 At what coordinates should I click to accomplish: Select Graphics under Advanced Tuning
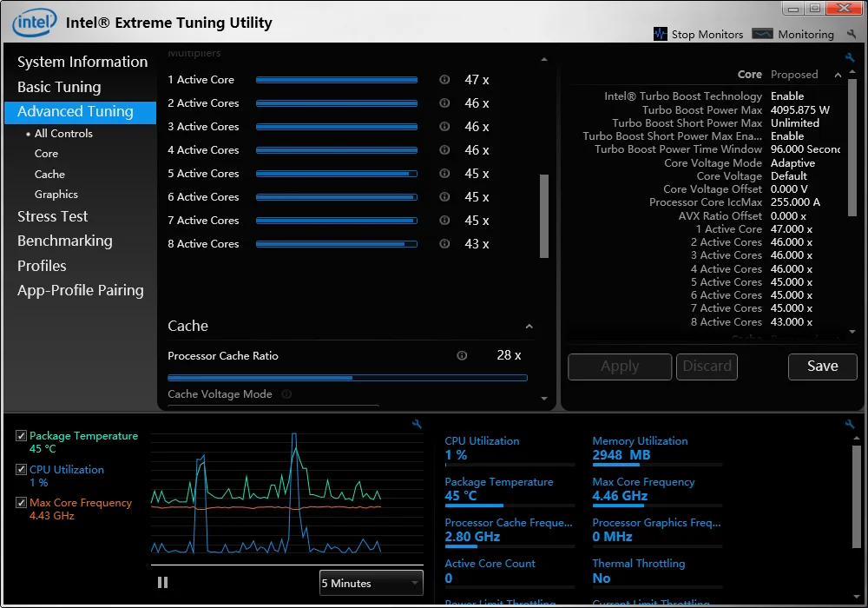point(56,195)
